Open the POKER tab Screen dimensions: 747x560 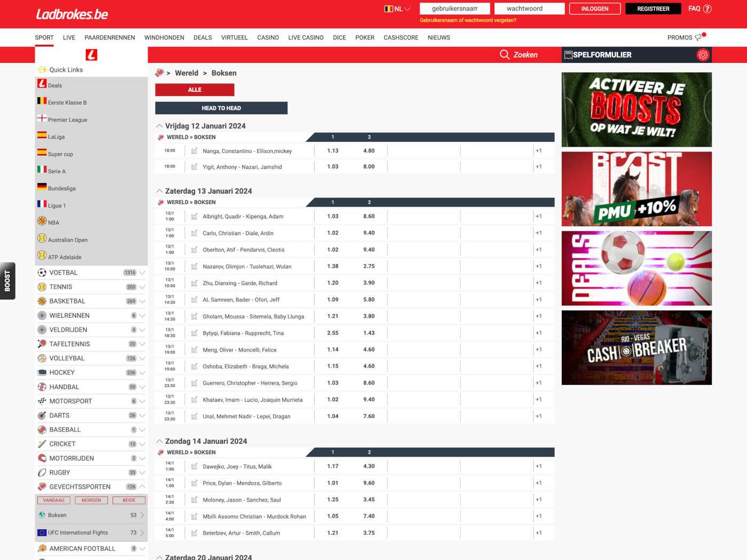point(365,37)
